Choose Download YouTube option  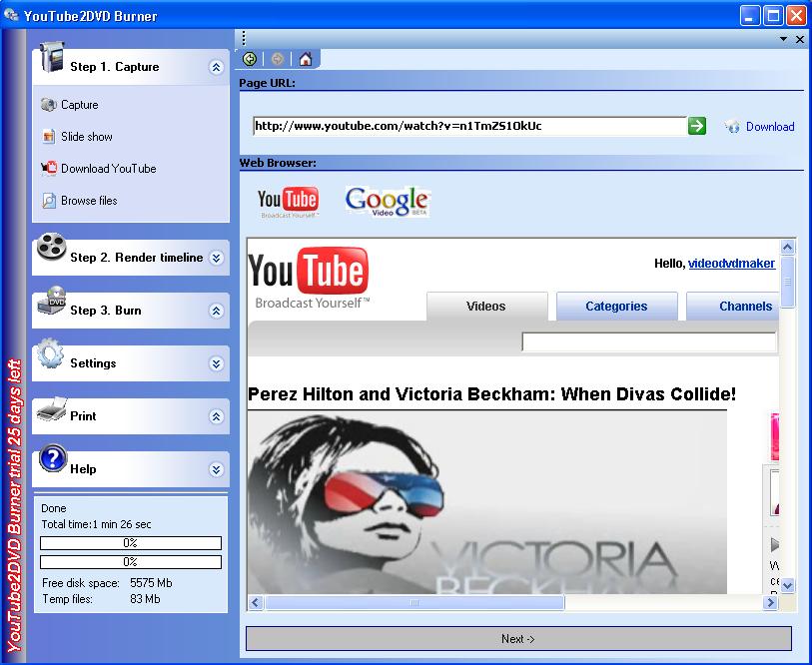[x=108, y=169]
